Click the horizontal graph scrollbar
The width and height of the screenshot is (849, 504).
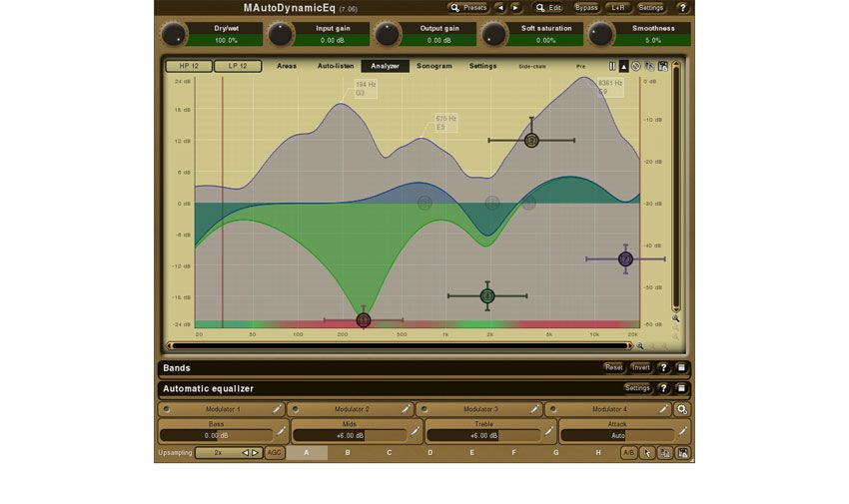pos(400,345)
